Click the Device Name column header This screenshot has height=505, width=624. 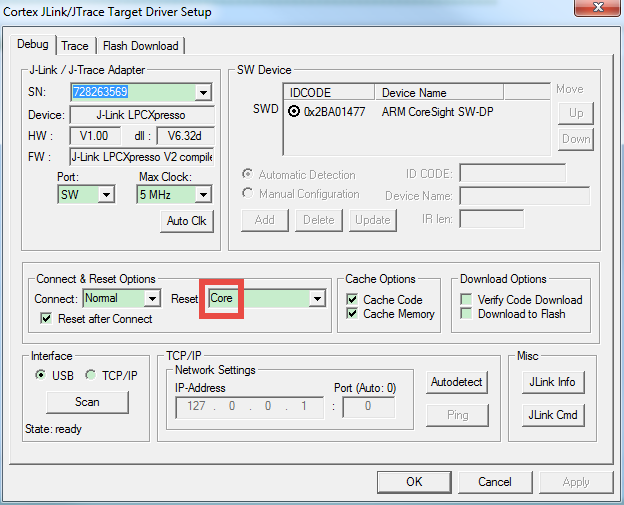(439, 92)
